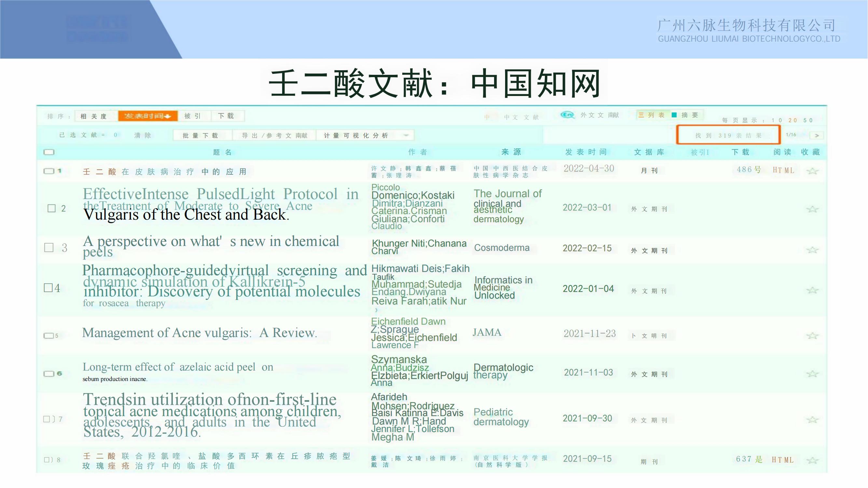Click date 2022-04-30
The image size is (868, 488).
[x=589, y=169]
